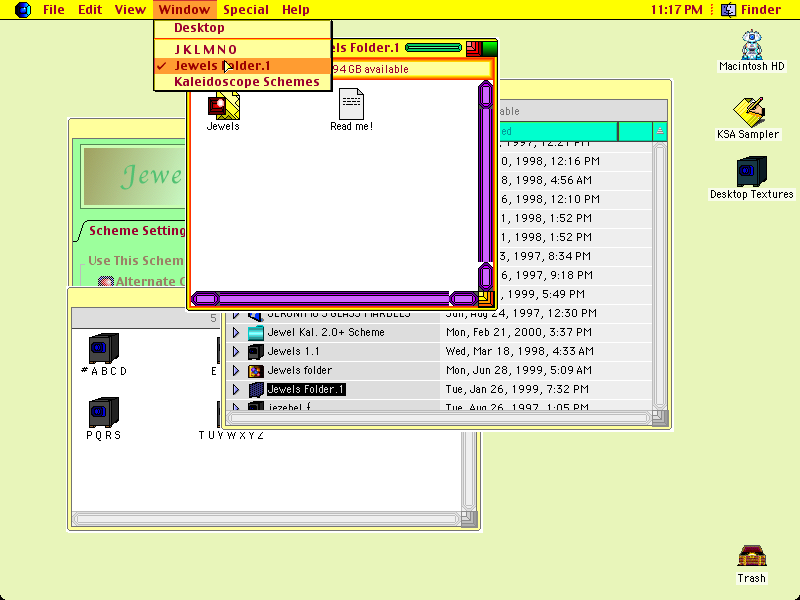800x600 pixels.
Task: Click the left arrow of Jewels Folder.1 scrollbar
Action: coord(205,299)
